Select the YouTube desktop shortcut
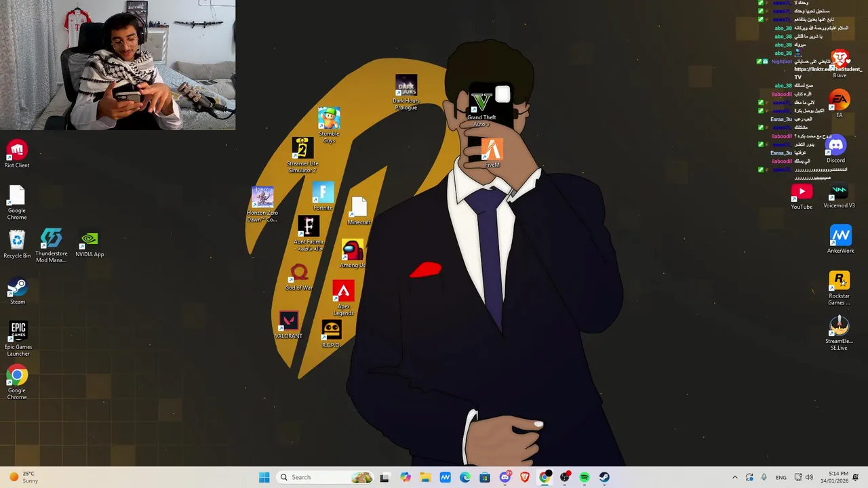 click(802, 197)
